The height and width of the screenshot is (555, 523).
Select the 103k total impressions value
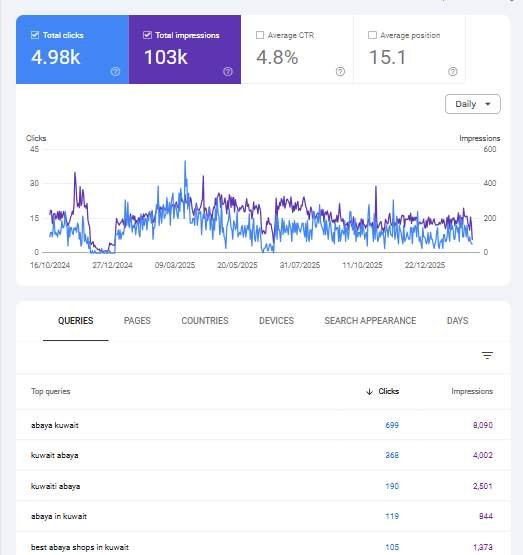pos(166,57)
